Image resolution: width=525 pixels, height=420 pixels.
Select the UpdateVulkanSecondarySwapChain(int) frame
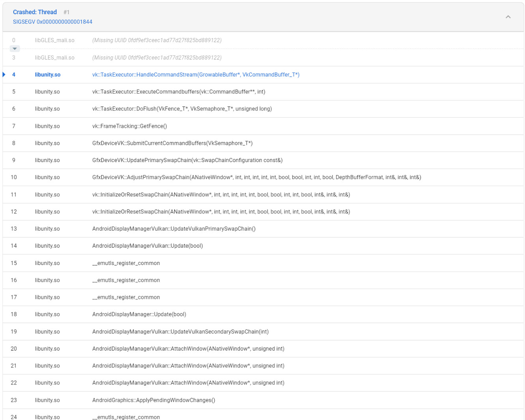point(180,332)
